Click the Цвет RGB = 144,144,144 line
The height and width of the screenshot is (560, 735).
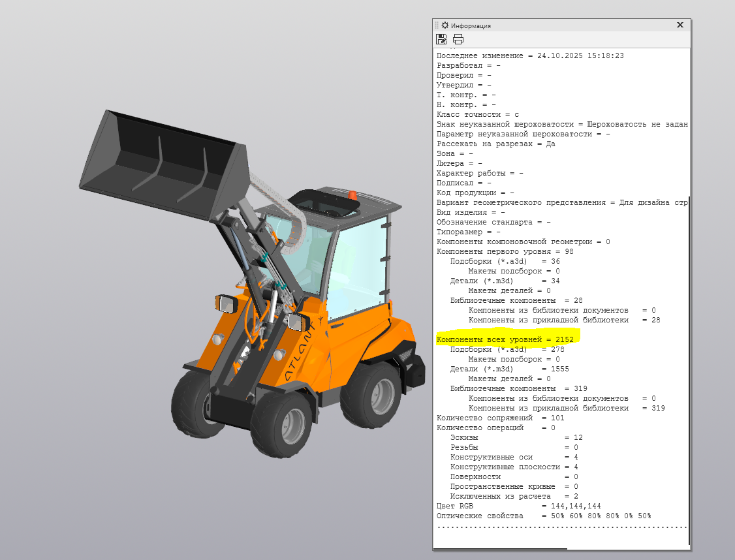tap(518, 506)
